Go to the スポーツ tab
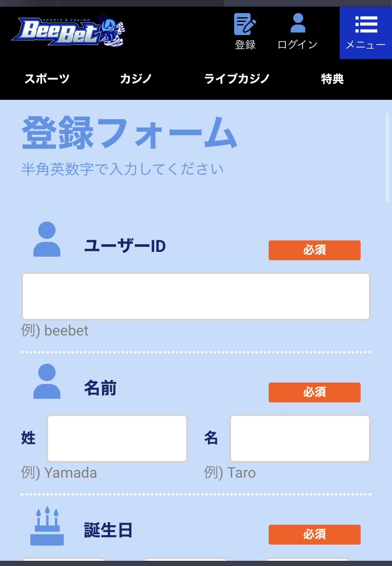The height and width of the screenshot is (566, 392). click(47, 79)
